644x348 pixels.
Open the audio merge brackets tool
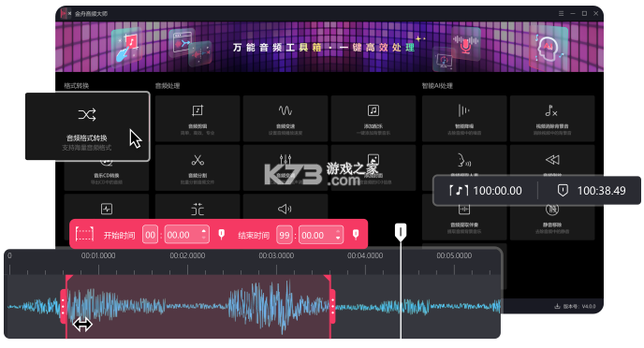point(198,207)
